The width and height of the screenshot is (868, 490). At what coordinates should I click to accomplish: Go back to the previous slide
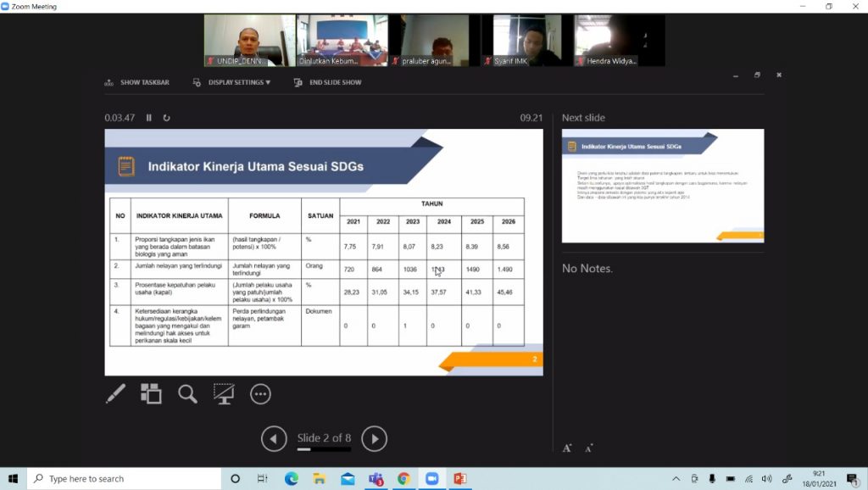[274, 438]
